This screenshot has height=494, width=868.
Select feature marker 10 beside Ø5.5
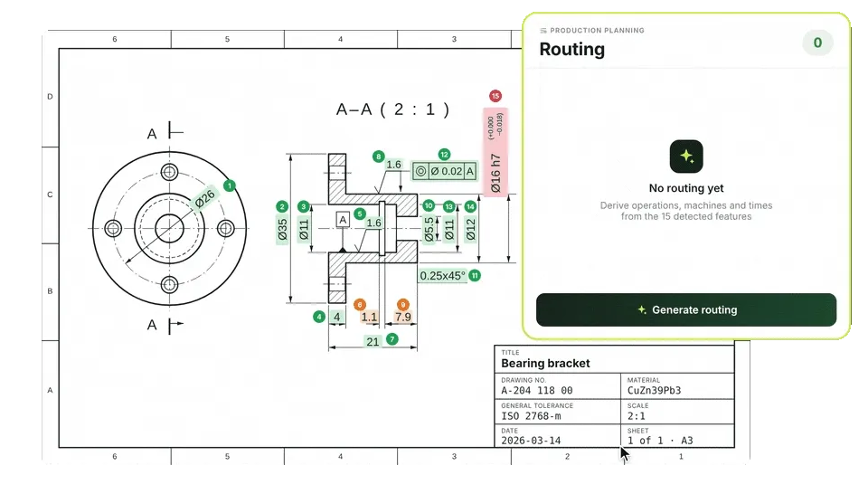tap(429, 205)
